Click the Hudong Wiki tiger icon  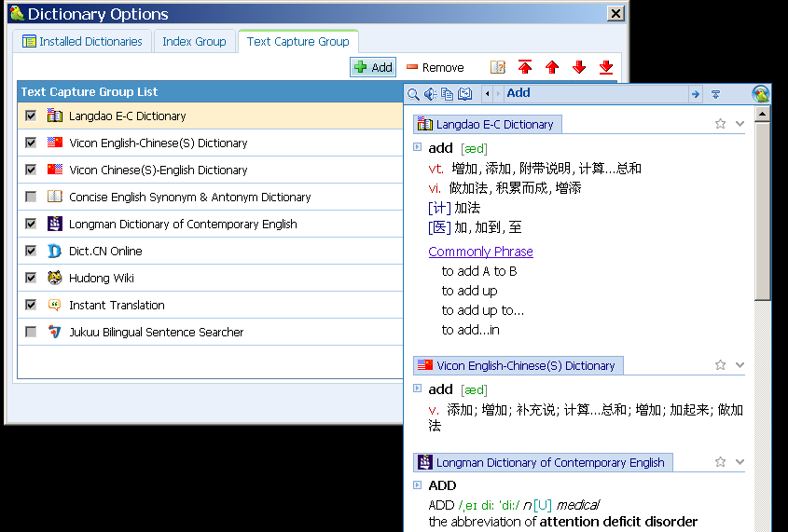[55, 278]
